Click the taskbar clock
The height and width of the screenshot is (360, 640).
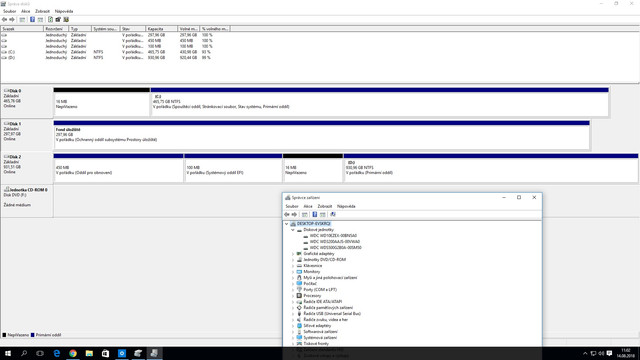coord(626,353)
